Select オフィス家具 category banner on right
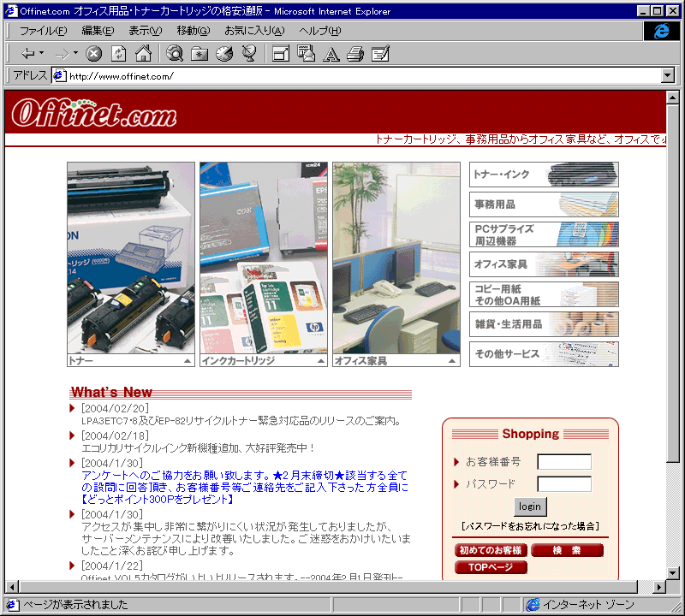This screenshot has width=685, height=616. 544,264
